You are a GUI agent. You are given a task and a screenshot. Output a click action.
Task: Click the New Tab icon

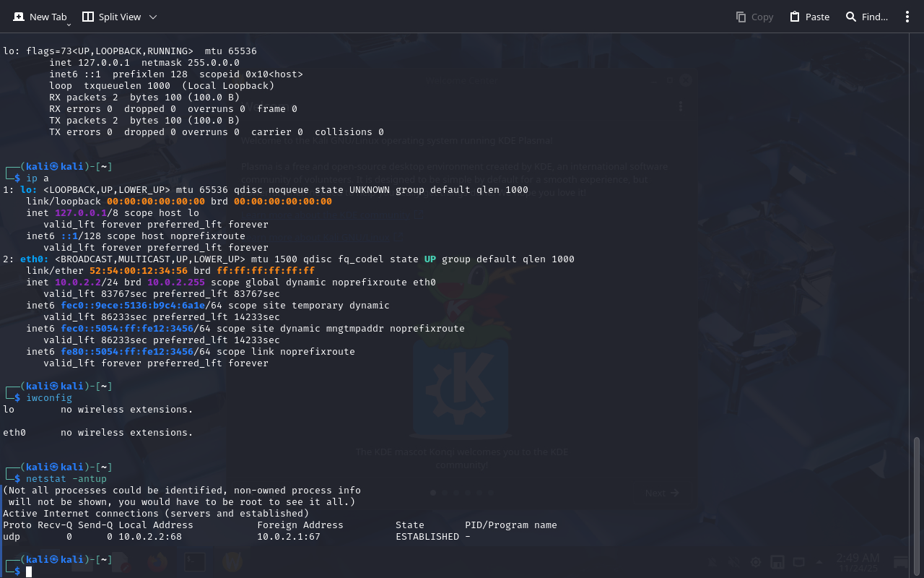19,17
